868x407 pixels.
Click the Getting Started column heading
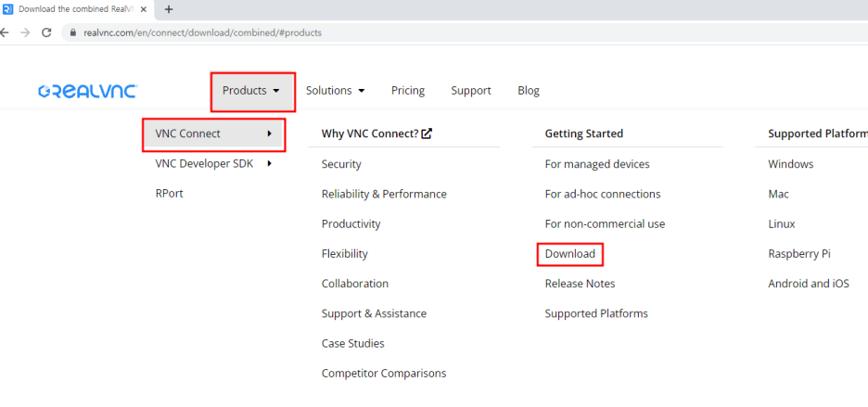584,134
